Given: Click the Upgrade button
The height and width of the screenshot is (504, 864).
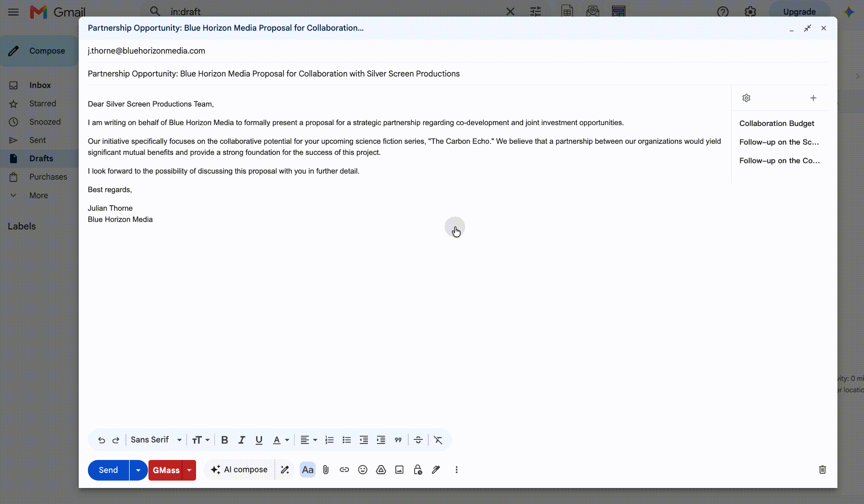Looking at the screenshot, I should (x=799, y=12).
